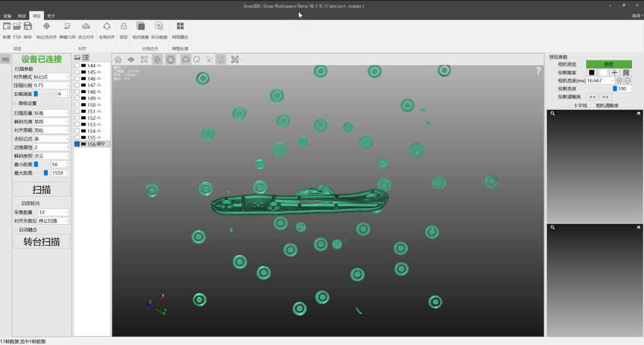Viewport: 644px width, 345px height.
Task: Open the 对齐失败后 on-failure action dropdown
Action: coord(54,221)
